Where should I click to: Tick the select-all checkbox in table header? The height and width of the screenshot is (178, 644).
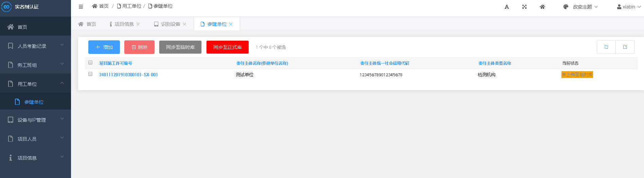(90, 62)
